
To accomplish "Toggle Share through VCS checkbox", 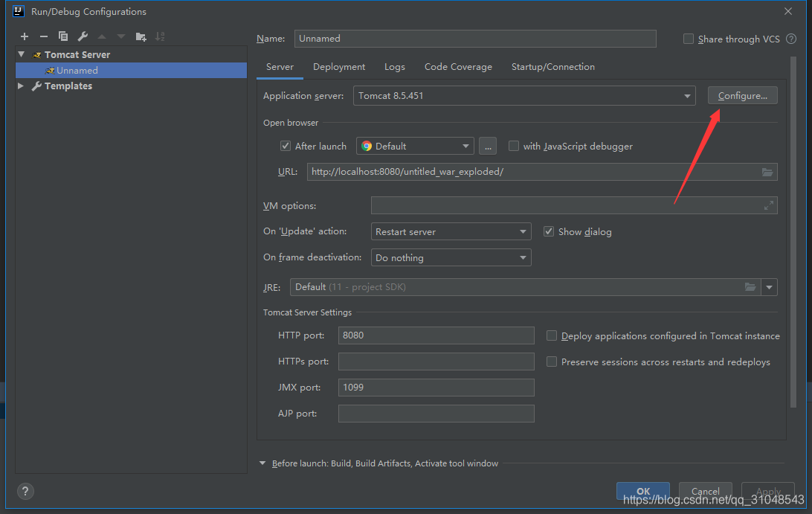I will point(689,39).
